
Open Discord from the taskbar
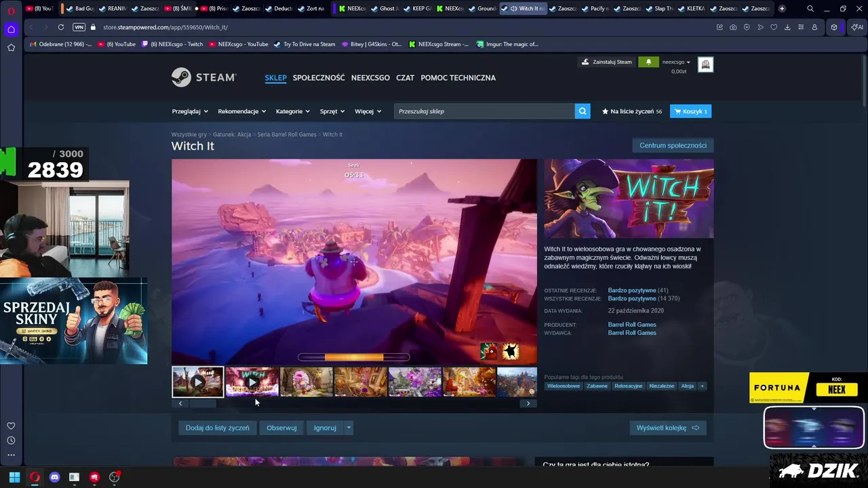tap(54, 477)
